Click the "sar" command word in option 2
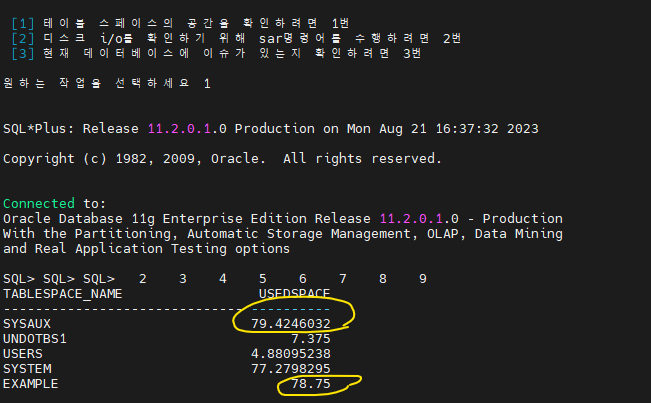The image size is (651, 403). 270,39
